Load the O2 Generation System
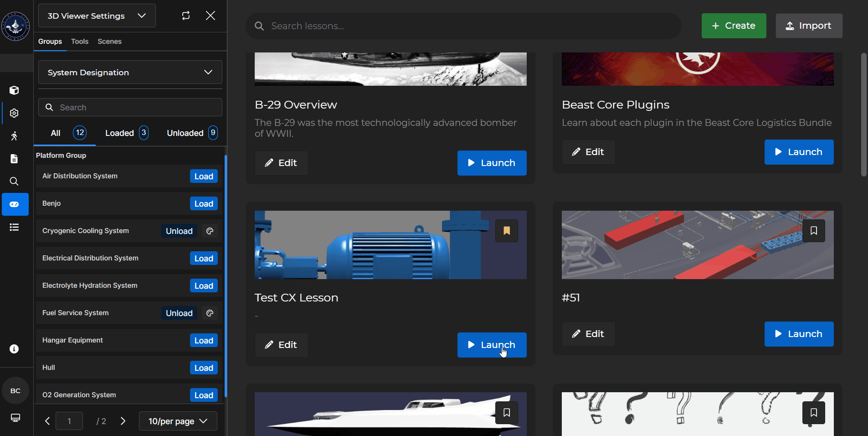The height and width of the screenshot is (436, 868). 204,395
